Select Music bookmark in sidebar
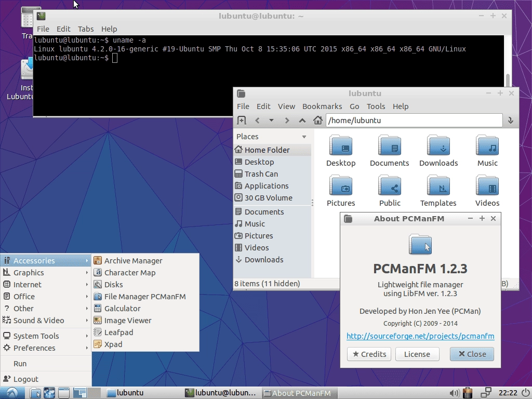 [x=272, y=224]
